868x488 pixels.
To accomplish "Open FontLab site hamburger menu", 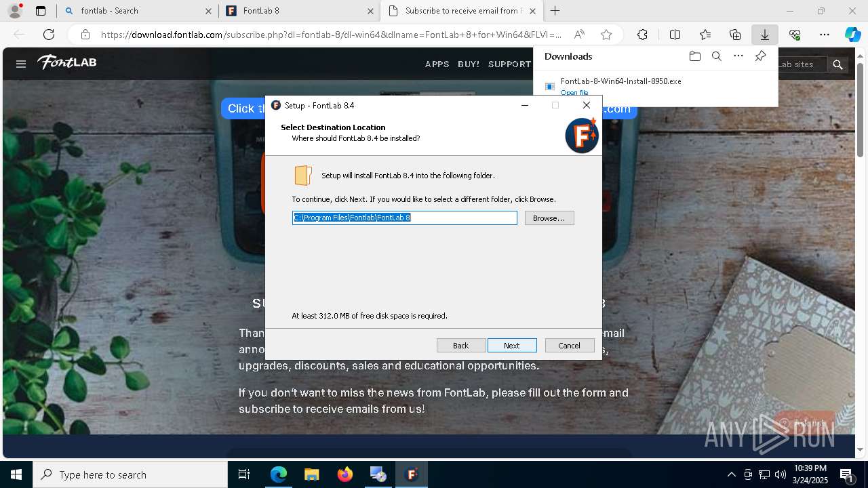I will click(21, 64).
